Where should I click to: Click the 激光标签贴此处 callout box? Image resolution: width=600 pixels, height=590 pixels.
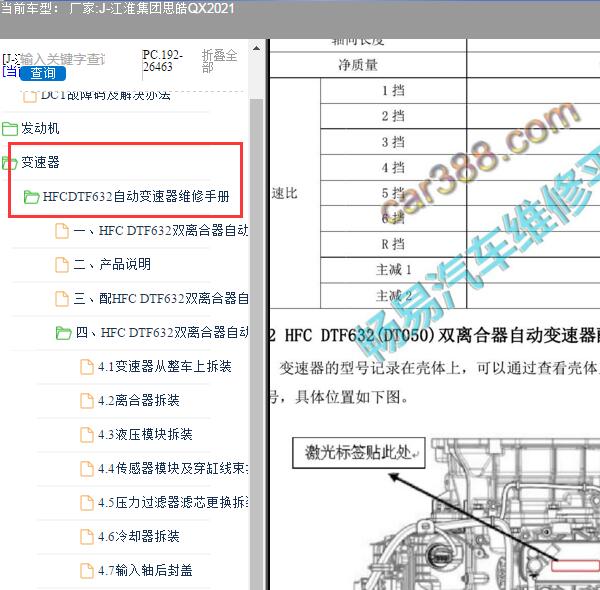coord(359,453)
